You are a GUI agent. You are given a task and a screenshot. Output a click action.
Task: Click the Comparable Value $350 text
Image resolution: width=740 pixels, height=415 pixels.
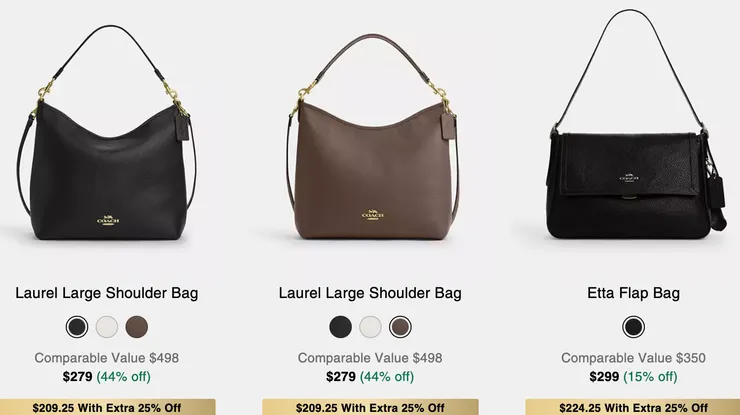(x=633, y=358)
